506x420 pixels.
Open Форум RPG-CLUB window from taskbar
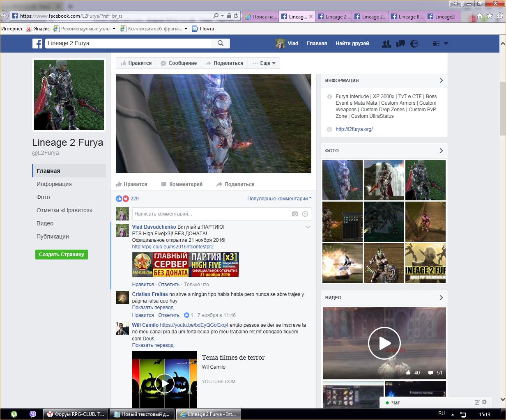click(76, 414)
